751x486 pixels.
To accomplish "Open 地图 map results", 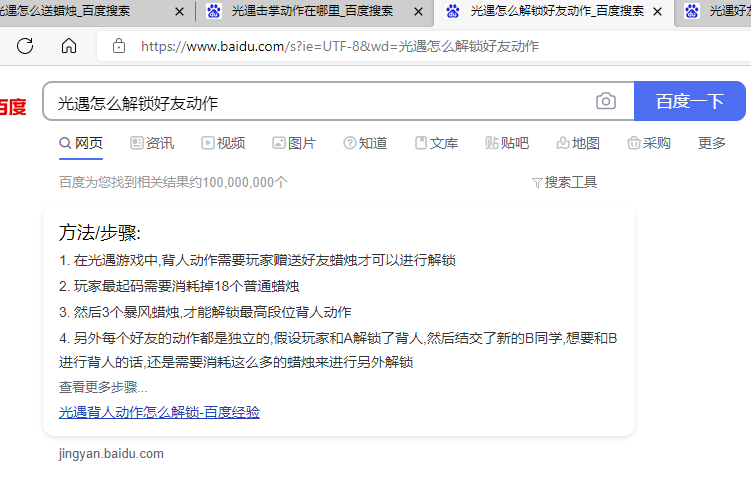I will [x=578, y=143].
